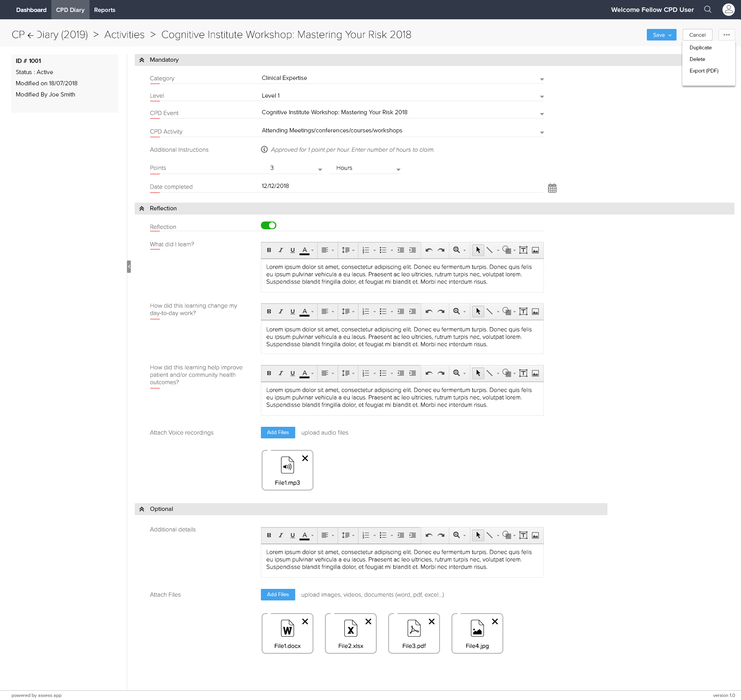The image size is (741, 700).
Task: Click font color 'A' in patient outcomes editor
Action: 305,373
